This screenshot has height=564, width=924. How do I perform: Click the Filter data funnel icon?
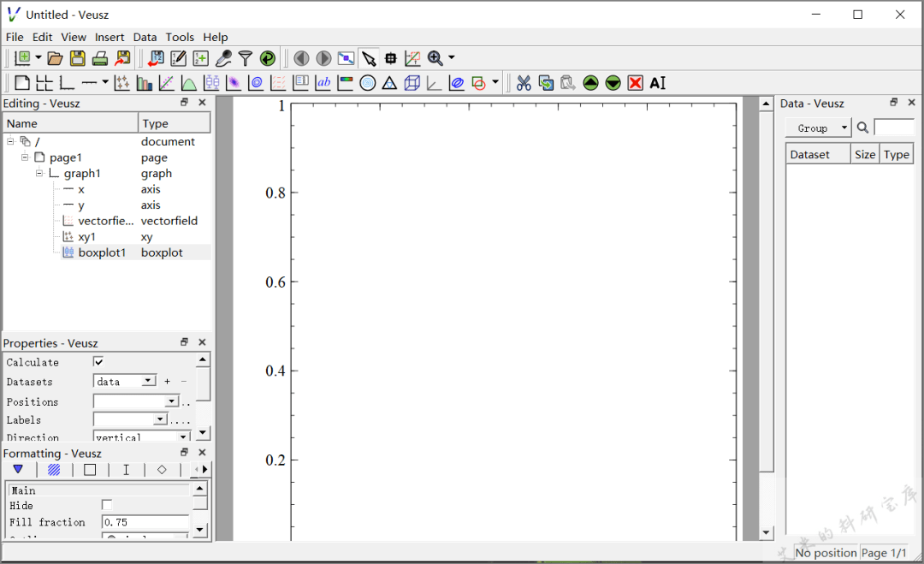246,57
